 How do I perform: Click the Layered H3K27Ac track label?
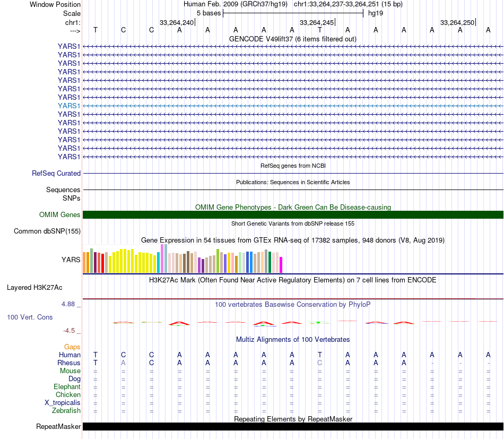(34, 288)
